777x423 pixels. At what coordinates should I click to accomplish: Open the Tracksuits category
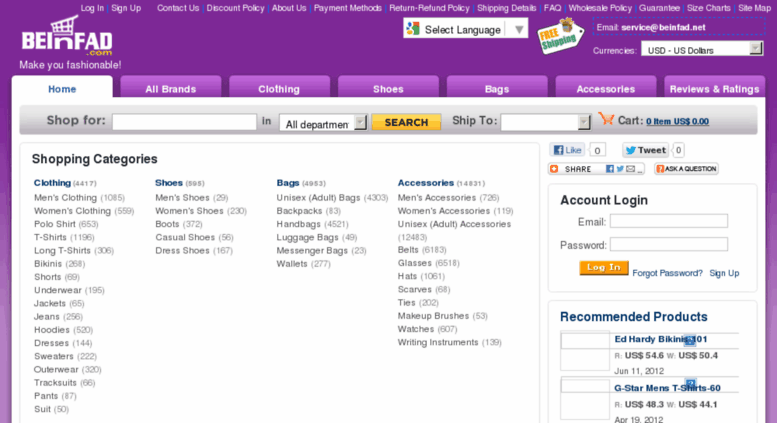(x=55, y=383)
